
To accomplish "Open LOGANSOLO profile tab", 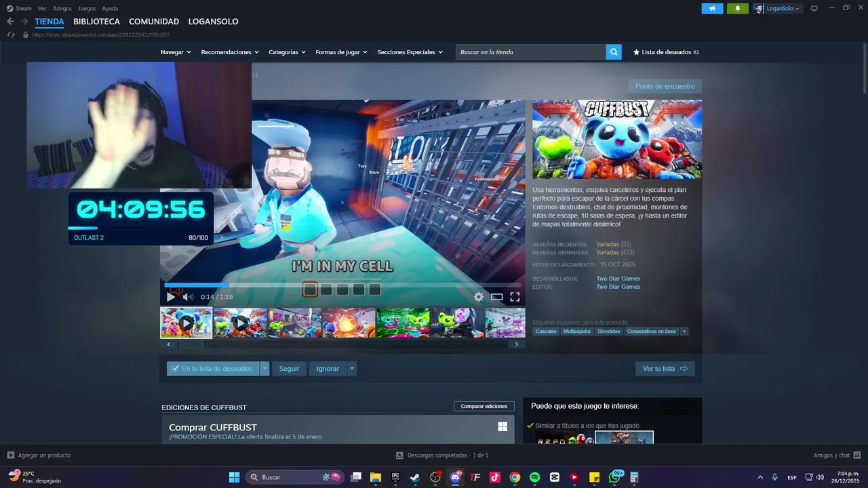I will pos(213,22).
